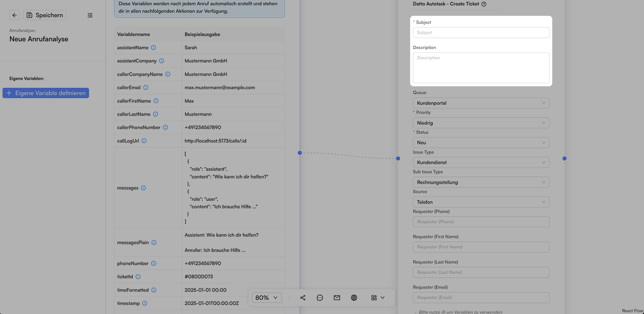Open Issue Type dropdown showing Kundendienst

pos(481,162)
